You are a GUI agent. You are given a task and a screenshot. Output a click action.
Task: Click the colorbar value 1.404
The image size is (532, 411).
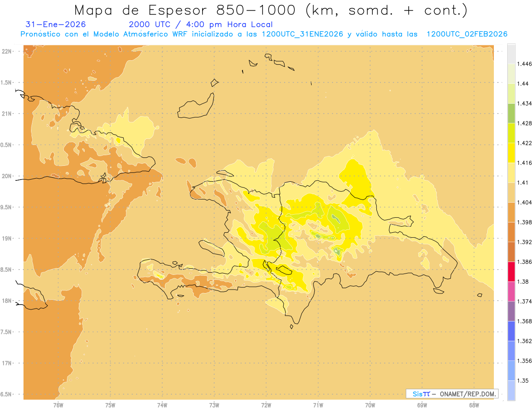tap(524, 202)
